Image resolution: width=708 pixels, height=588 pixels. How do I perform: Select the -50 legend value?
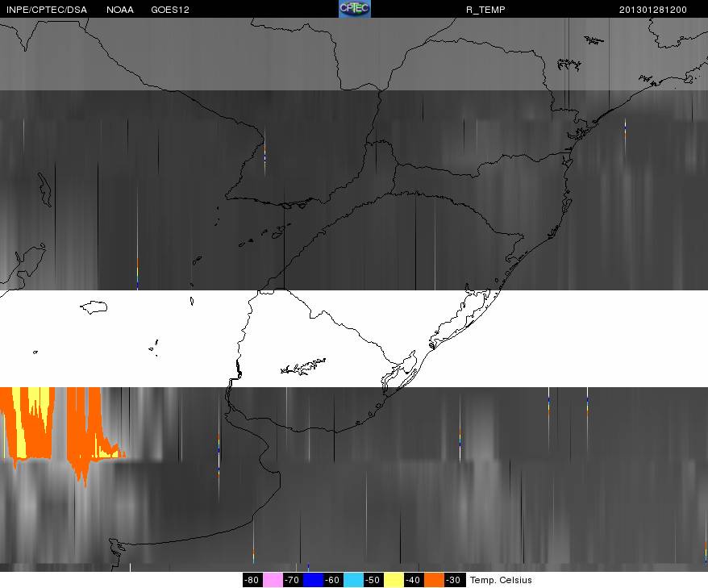(x=373, y=580)
